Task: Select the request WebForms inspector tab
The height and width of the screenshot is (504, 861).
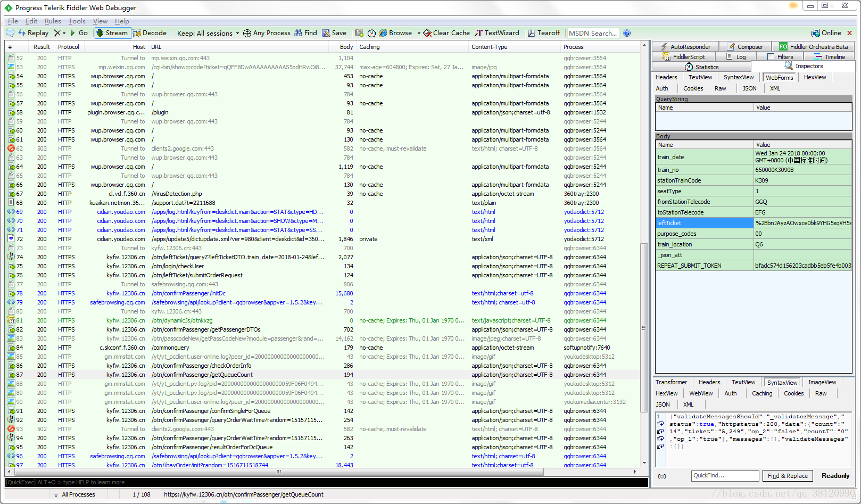Action: (x=780, y=78)
